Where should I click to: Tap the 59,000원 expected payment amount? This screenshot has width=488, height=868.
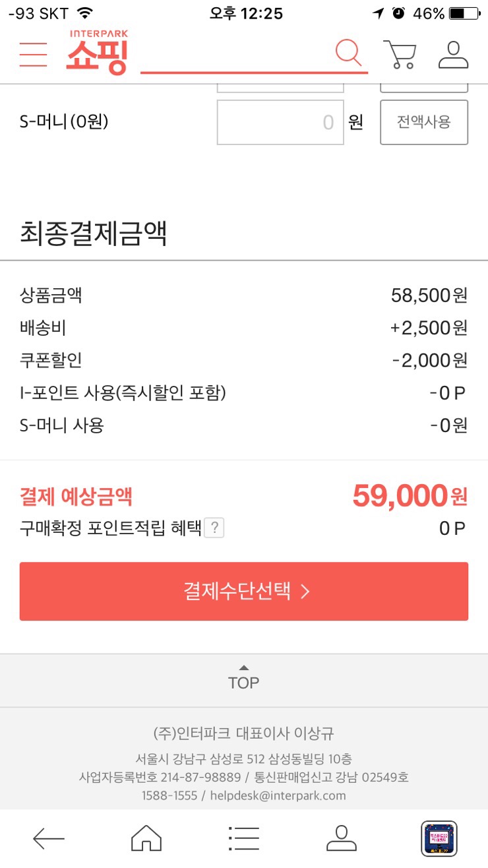(x=410, y=496)
